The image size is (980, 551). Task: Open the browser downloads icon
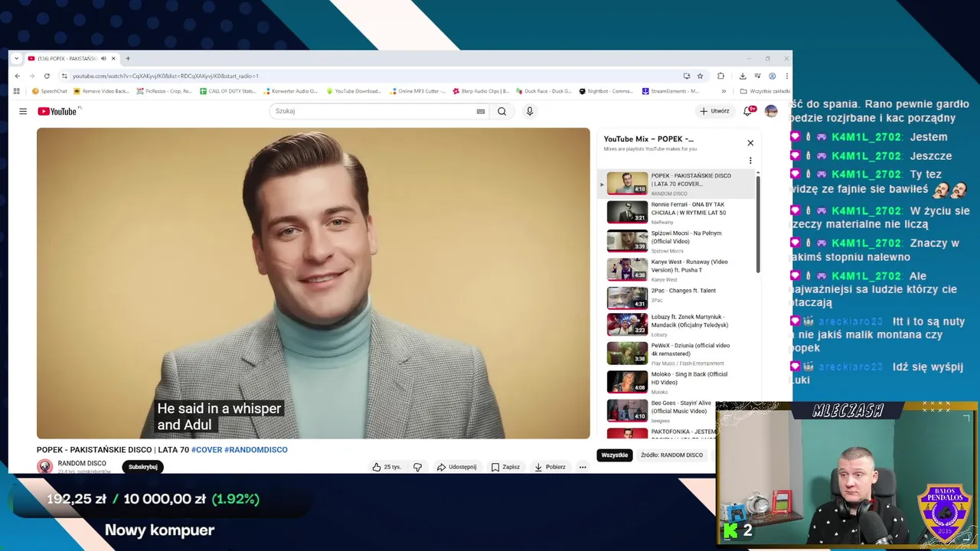coord(743,76)
